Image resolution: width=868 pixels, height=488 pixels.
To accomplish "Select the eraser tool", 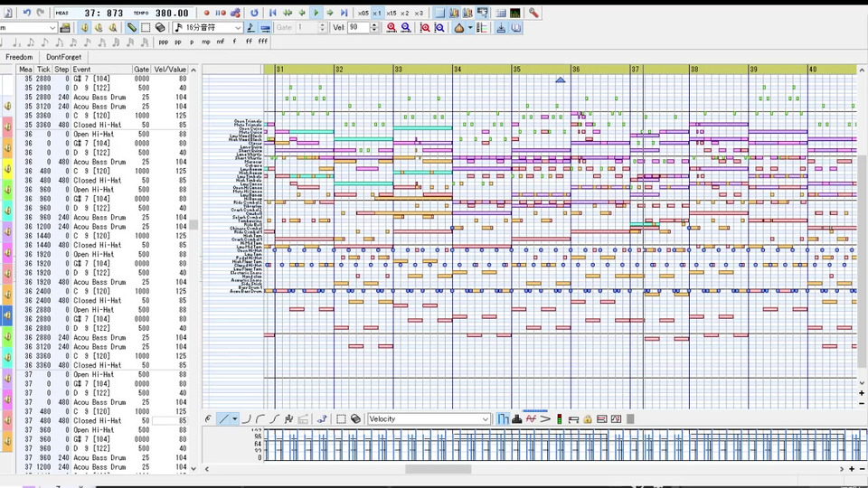I will pos(160,27).
